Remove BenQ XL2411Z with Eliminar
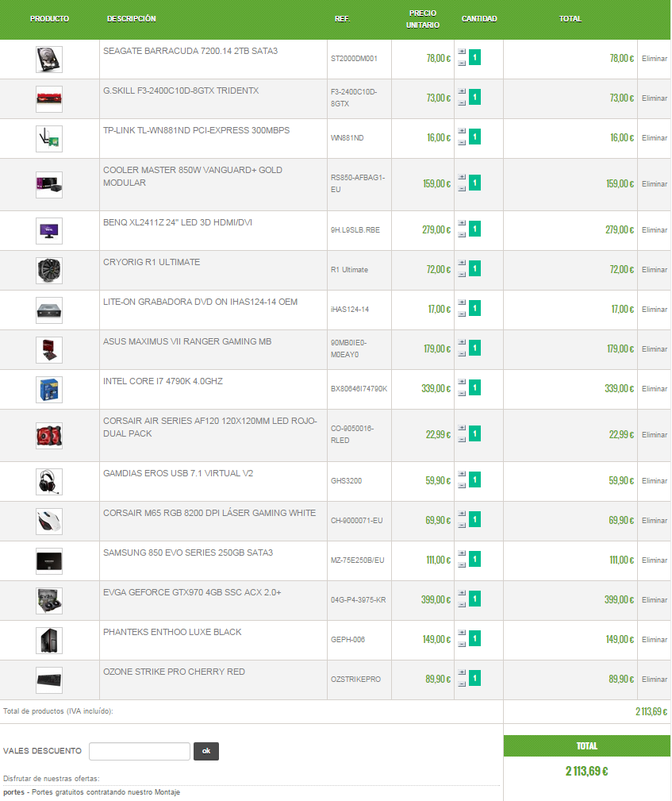The width and height of the screenshot is (672, 801). click(654, 230)
